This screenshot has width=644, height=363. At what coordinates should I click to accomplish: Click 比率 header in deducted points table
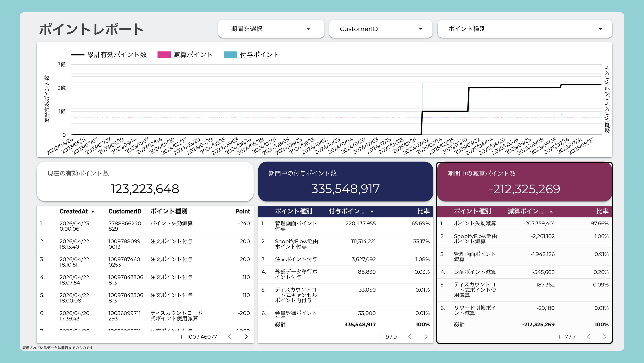coord(602,211)
